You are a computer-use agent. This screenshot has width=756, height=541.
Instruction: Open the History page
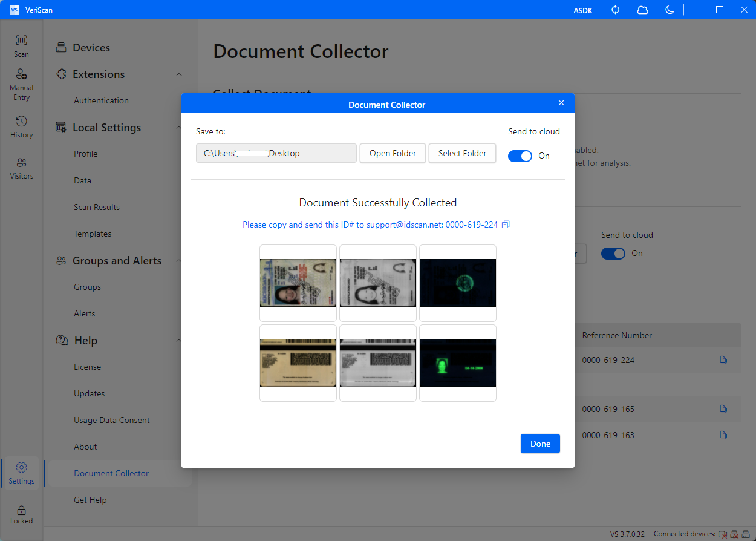[x=21, y=127]
